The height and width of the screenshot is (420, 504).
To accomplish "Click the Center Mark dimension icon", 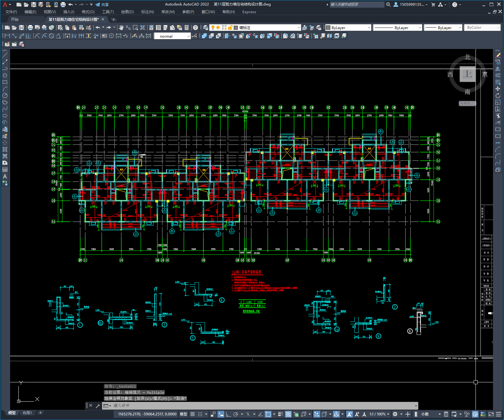I will click(112, 36).
